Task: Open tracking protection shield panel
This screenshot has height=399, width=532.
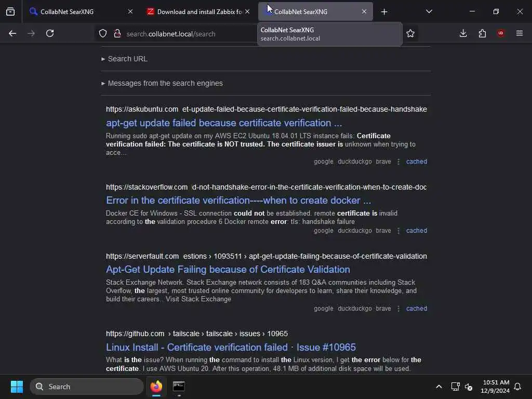Action: click(x=103, y=33)
